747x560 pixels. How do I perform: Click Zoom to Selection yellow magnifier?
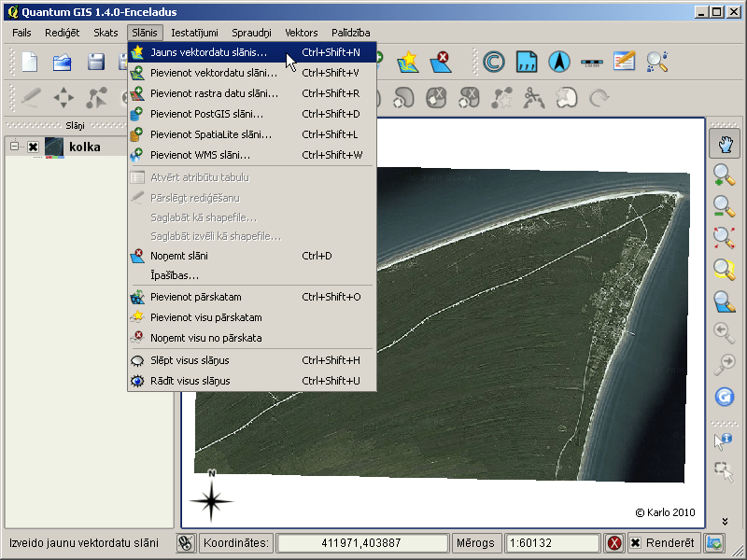pyautogui.click(x=725, y=269)
